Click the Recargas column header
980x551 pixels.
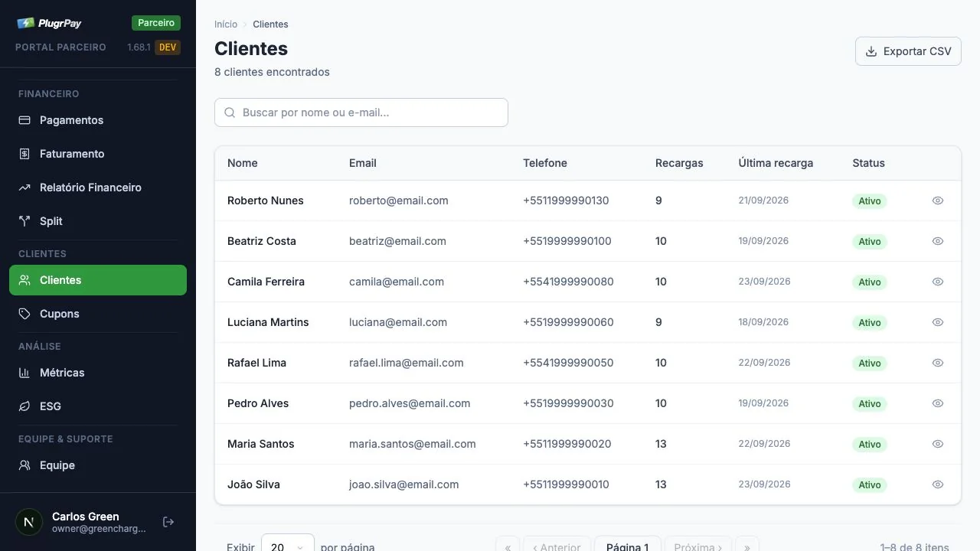679,163
